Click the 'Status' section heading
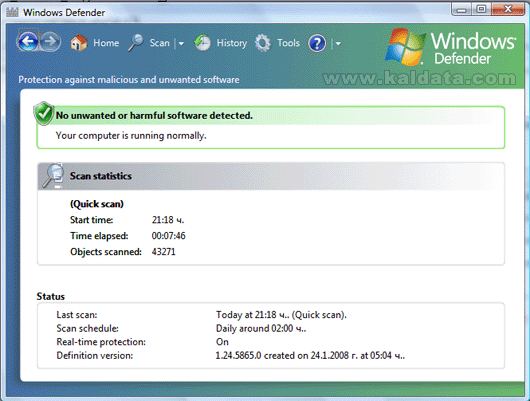Image resolution: width=530 pixels, height=401 pixels. point(50,297)
